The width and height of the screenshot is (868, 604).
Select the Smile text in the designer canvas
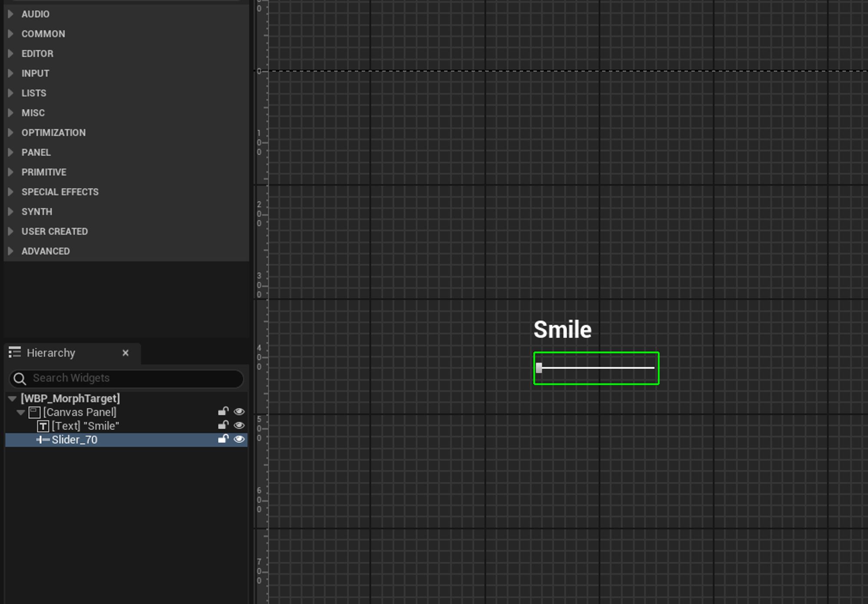(562, 330)
